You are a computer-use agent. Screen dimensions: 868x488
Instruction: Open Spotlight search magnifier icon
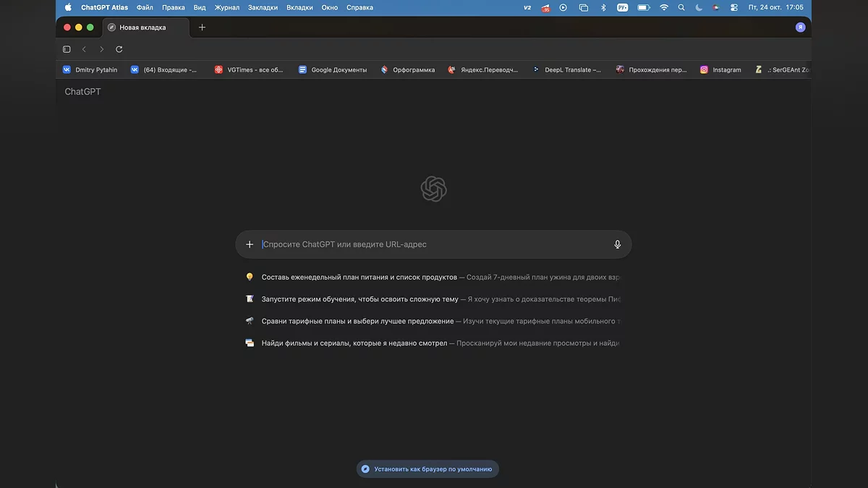[681, 7]
